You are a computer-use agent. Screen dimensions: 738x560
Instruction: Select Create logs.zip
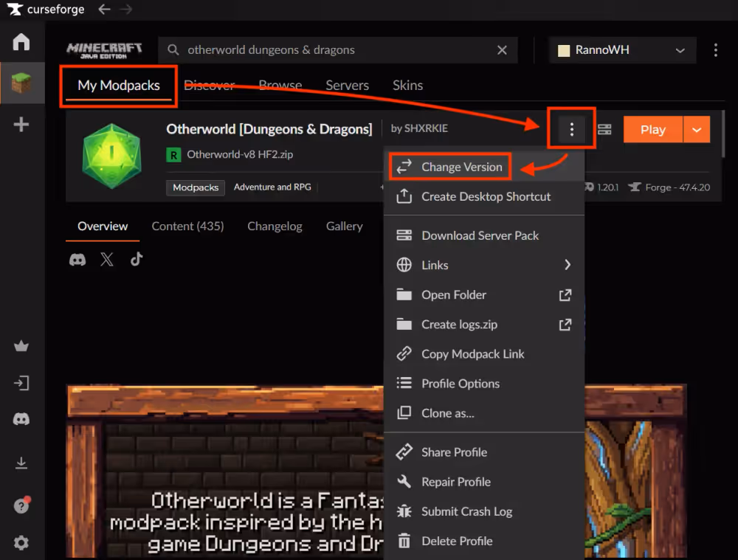(x=484, y=324)
